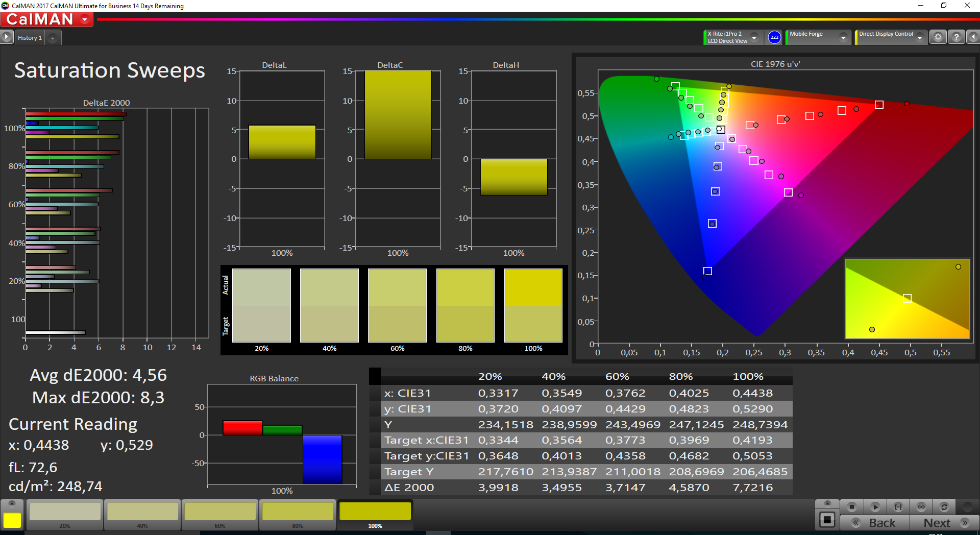Screen dimensions: 980x535
Task: Click the 100% column header in data table
Action: coord(748,377)
